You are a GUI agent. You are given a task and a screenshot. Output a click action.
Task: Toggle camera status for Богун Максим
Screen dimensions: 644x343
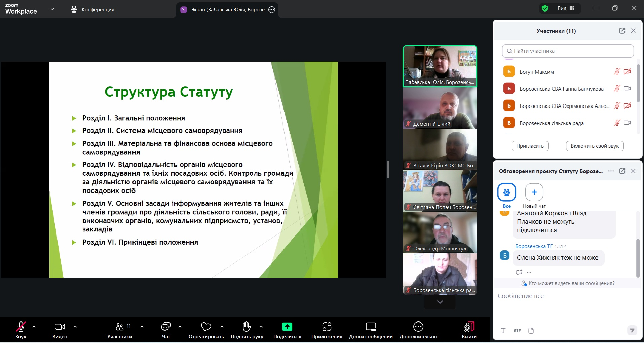click(628, 71)
